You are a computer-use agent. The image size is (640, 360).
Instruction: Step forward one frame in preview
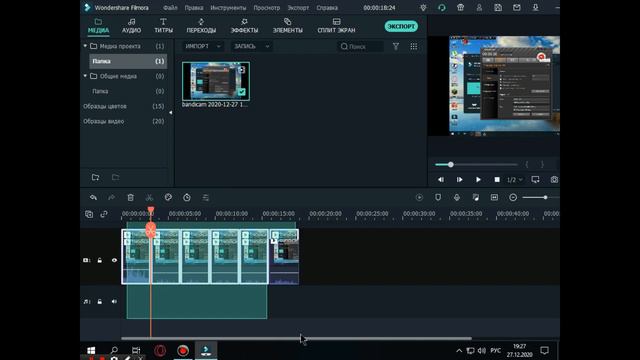[460, 180]
